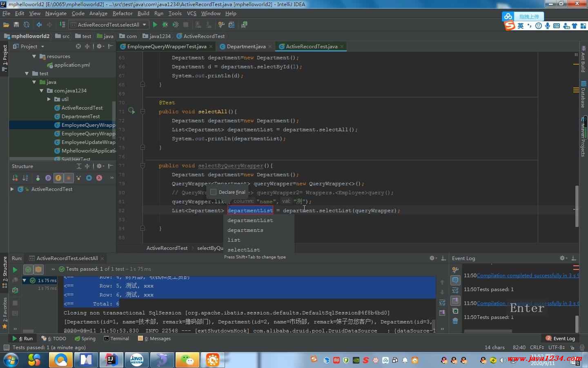Open Structure panel settings gear
The image size is (588, 368).
[100, 166]
